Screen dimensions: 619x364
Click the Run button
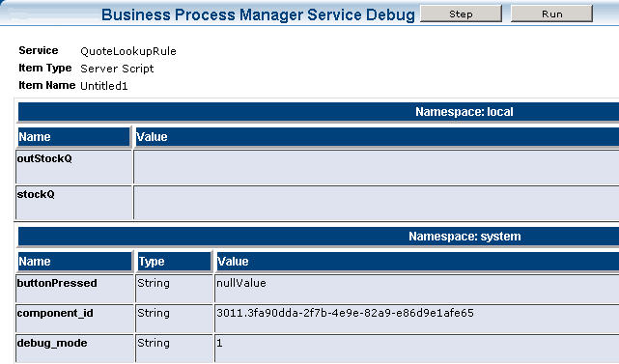tap(551, 14)
